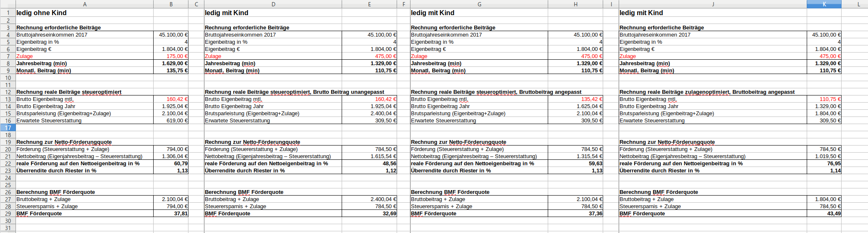Viewport: 868px width, 233px height.
Task: Click red value '135,42 €' in column H
Action: (592, 99)
